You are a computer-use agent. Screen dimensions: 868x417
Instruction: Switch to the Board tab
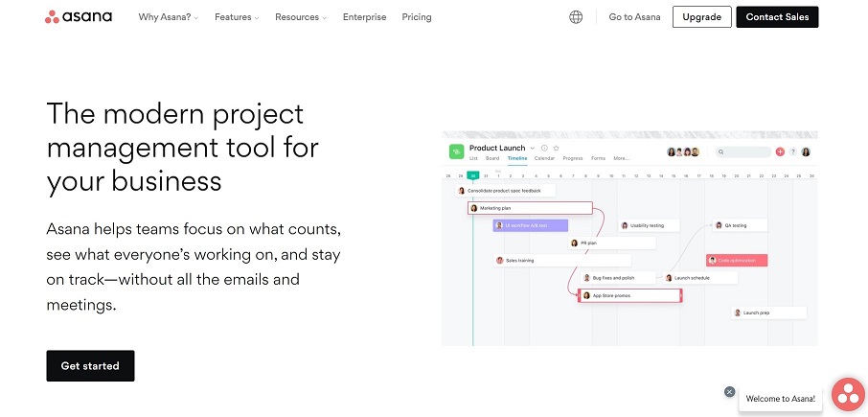coord(492,158)
